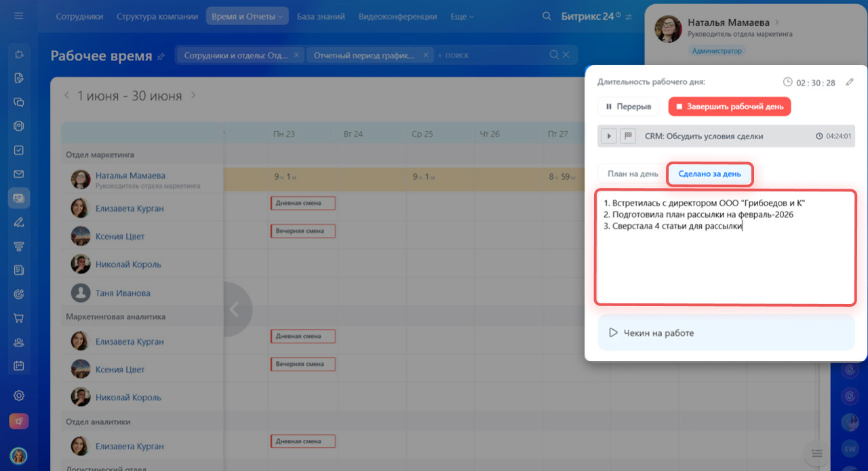
Task: Edit working day duration with pencil icon
Action: (850, 82)
